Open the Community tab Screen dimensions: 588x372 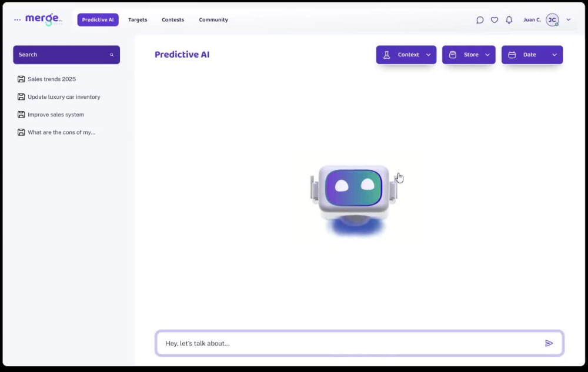pyautogui.click(x=213, y=20)
